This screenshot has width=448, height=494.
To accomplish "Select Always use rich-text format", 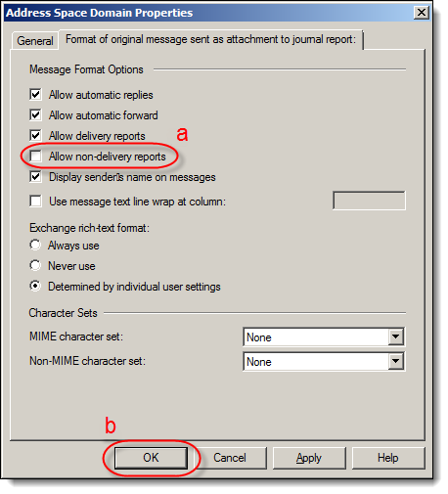I will pyautogui.click(x=35, y=246).
